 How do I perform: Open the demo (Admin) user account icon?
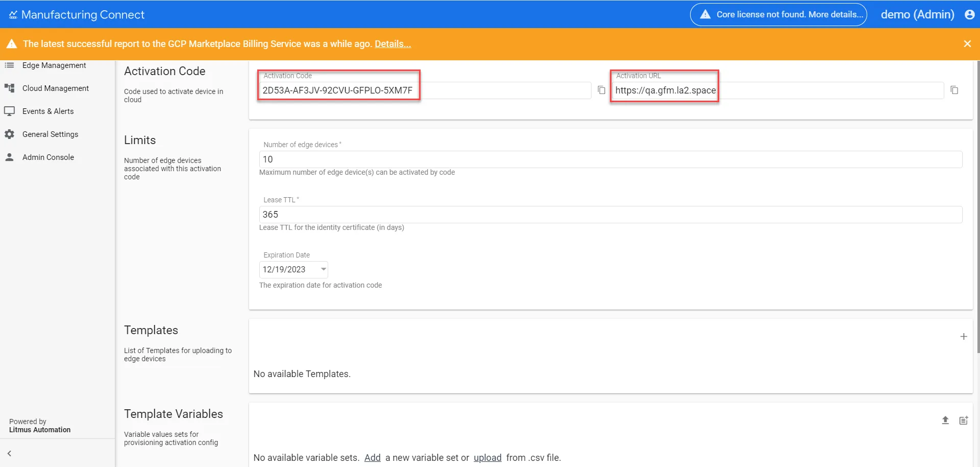969,14
